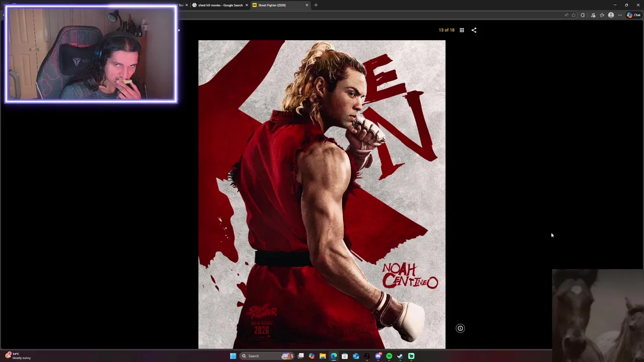Open the browser extensions icon

point(583,15)
